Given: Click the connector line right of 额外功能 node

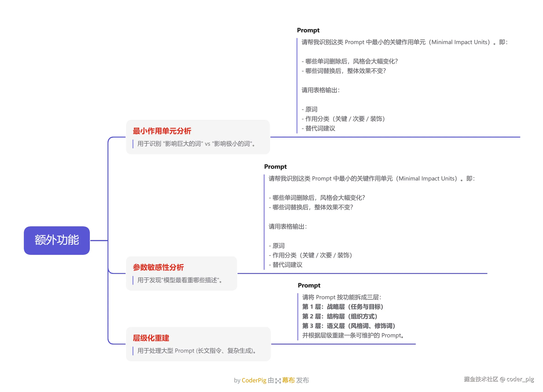Looking at the screenshot, I should pyautogui.click(x=99, y=240).
